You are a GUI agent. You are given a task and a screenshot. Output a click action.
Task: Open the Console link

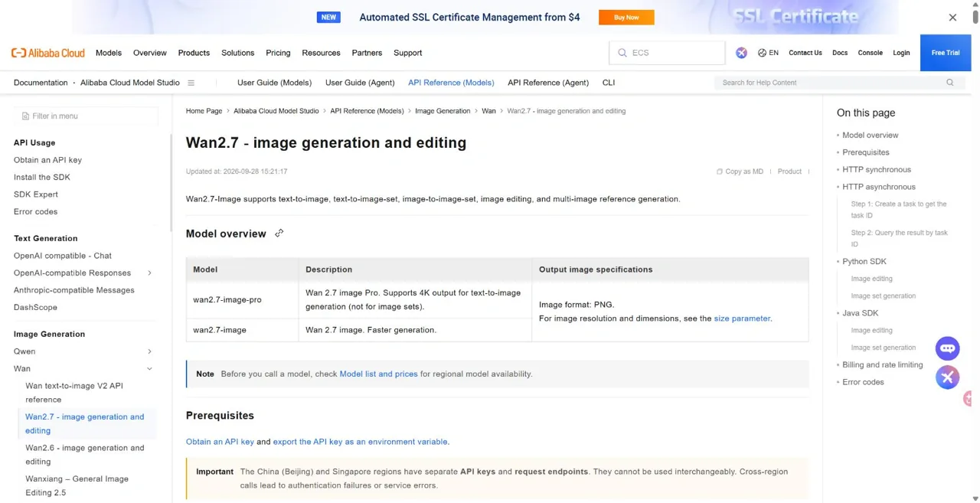point(870,53)
